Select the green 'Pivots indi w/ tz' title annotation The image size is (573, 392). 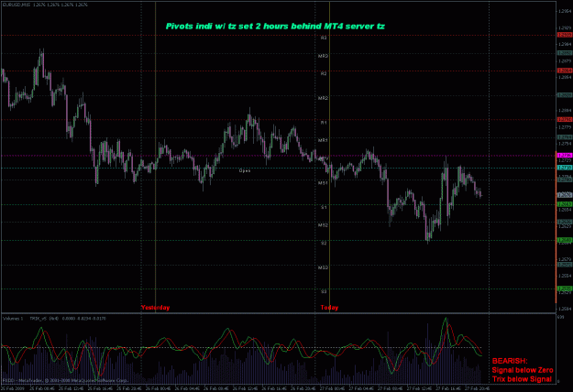tap(275, 27)
